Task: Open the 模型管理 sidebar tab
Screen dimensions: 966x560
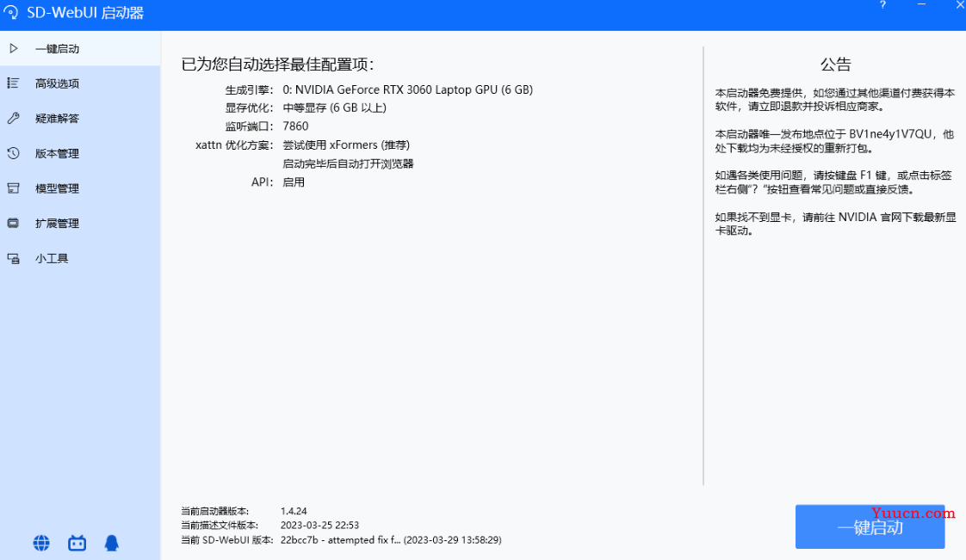Action: point(80,188)
